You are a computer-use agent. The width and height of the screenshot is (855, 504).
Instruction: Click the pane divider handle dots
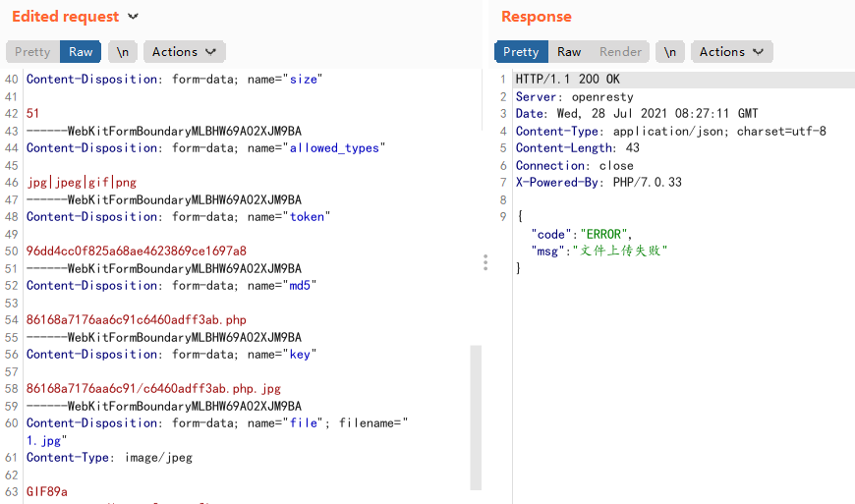485,262
